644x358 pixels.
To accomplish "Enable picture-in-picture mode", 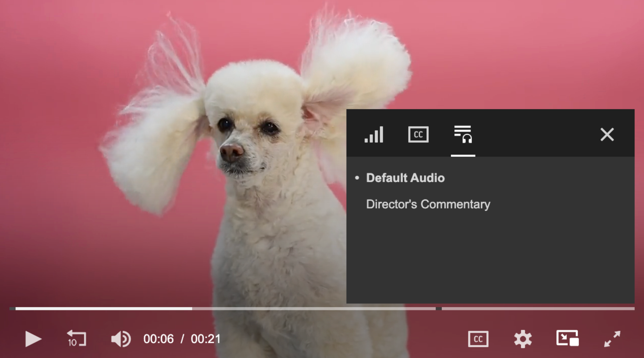I will 567,338.
